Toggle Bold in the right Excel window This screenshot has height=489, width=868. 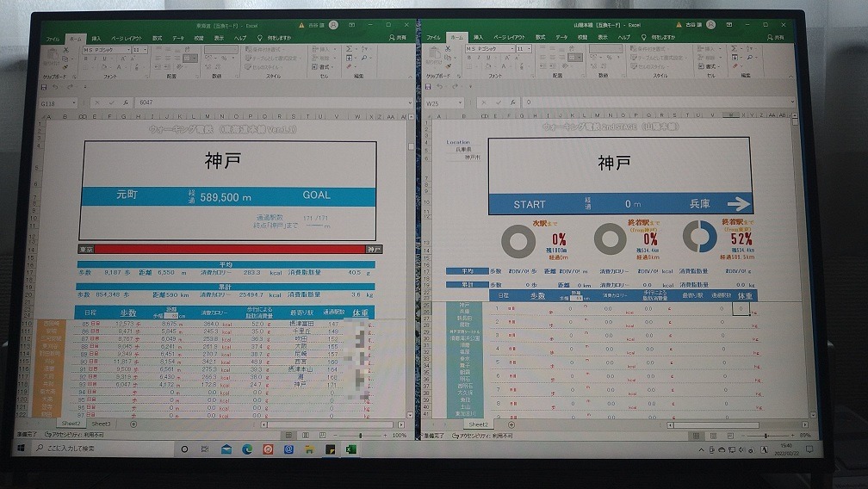pos(468,58)
